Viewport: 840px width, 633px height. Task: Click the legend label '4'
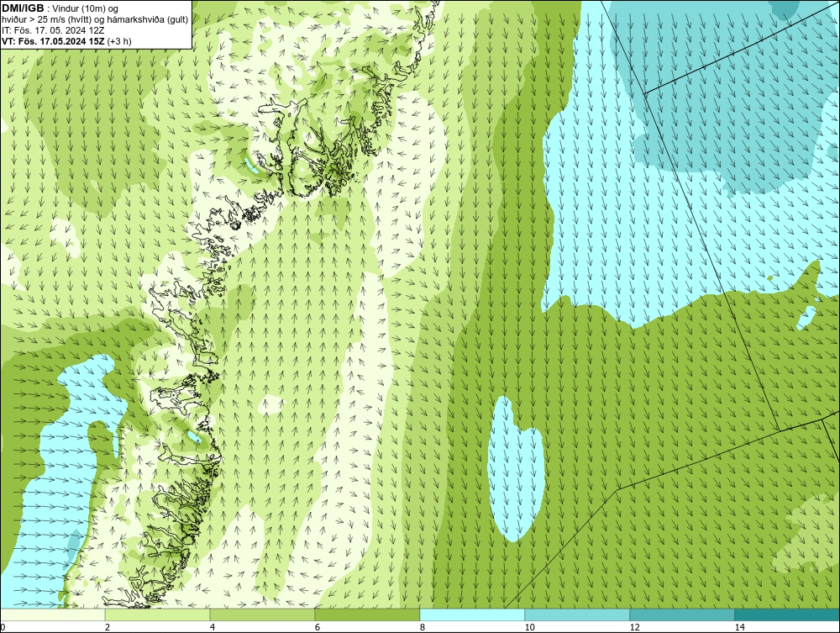point(213,627)
